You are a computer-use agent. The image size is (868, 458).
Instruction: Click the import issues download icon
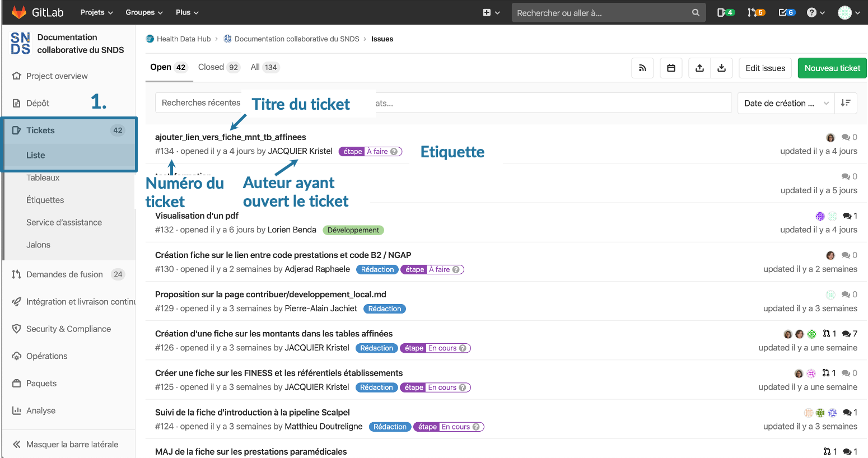click(x=722, y=68)
